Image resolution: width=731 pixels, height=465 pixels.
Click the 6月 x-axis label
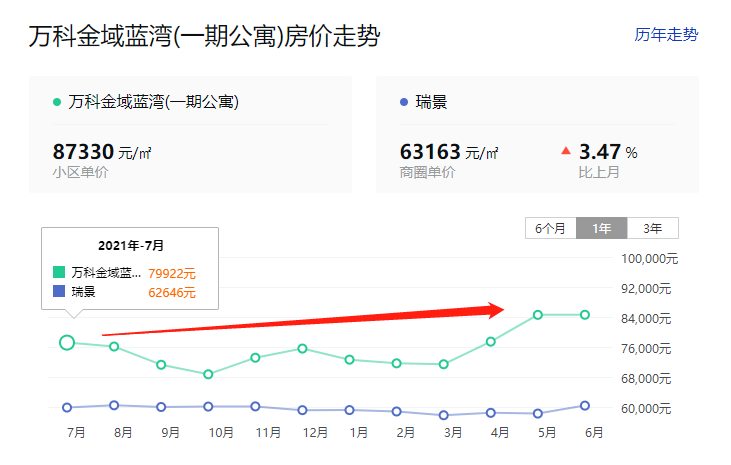point(594,433)
